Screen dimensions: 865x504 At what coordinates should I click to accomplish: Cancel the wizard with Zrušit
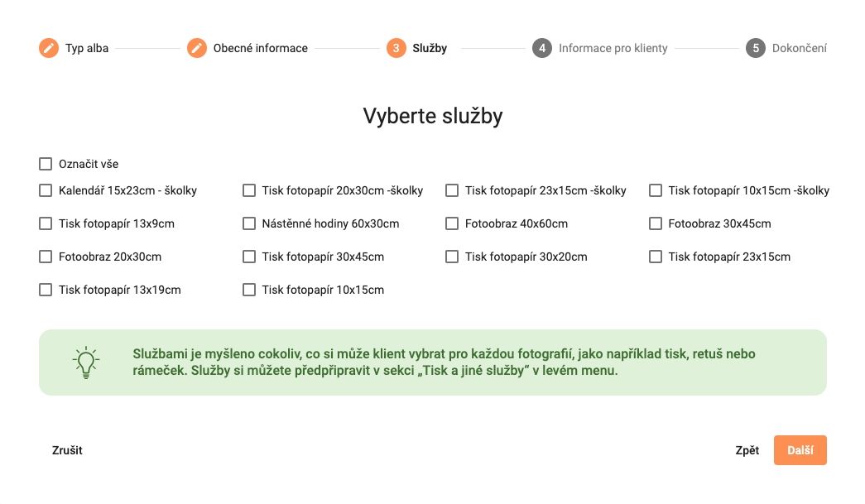(67, 450)
